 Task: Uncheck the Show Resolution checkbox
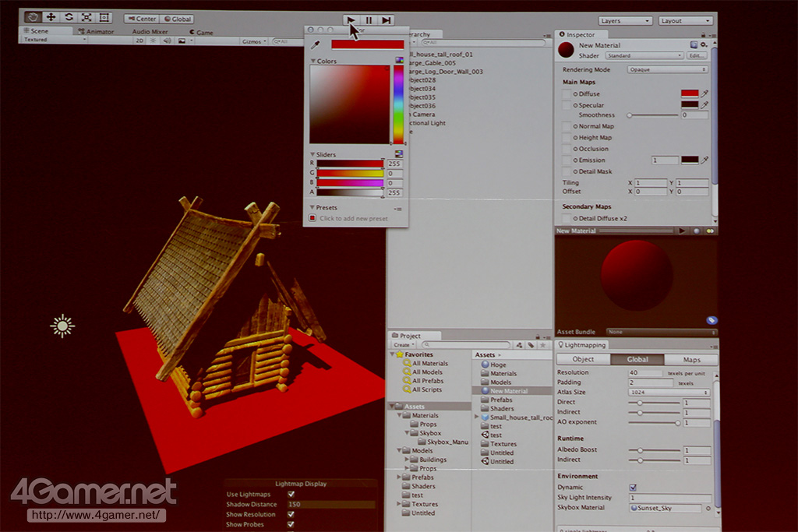pyautogui.click(x=291, y=514)
